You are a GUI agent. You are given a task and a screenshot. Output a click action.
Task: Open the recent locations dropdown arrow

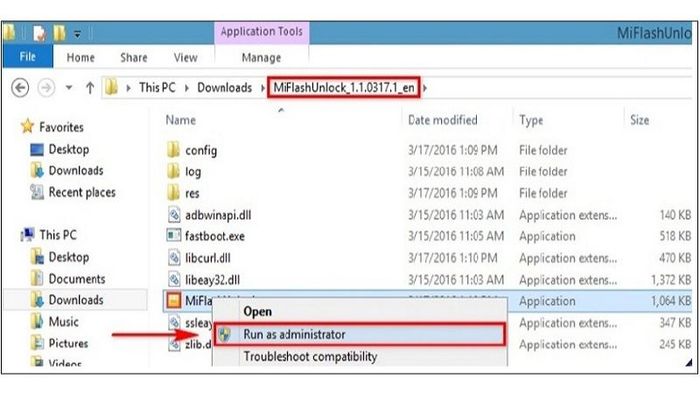69,88
